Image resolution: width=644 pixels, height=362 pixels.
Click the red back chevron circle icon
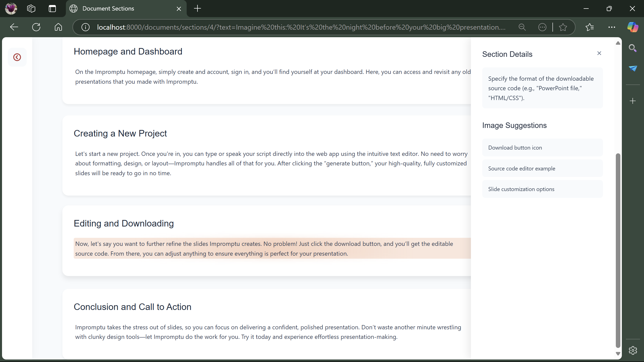click(17, 57)
